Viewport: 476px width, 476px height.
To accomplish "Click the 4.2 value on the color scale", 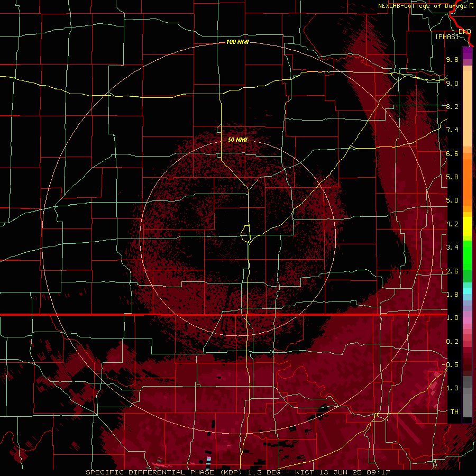I will 452,224.
